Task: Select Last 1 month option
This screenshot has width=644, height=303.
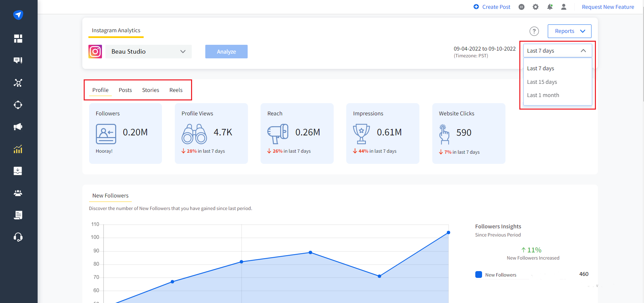Action: pos(558,95)
